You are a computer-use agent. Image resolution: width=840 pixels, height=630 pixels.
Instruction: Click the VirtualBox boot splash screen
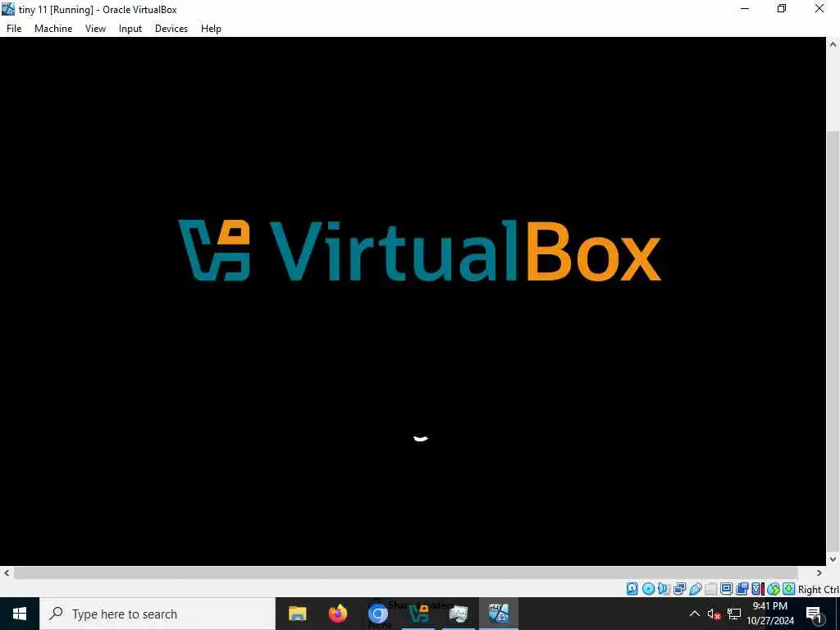pyautogui.click(x=413, y=301)
